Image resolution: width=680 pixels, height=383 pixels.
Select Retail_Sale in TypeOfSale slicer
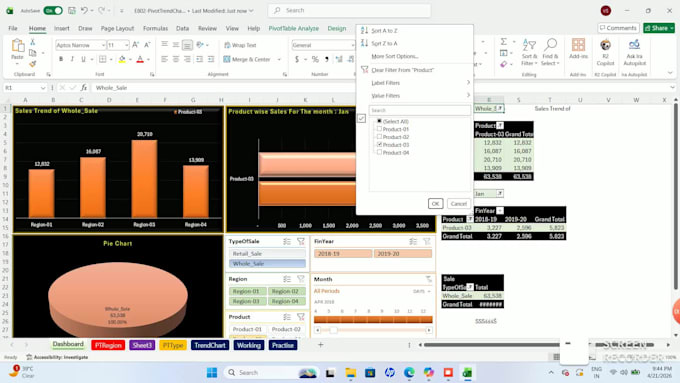click(x=267, y=253)
